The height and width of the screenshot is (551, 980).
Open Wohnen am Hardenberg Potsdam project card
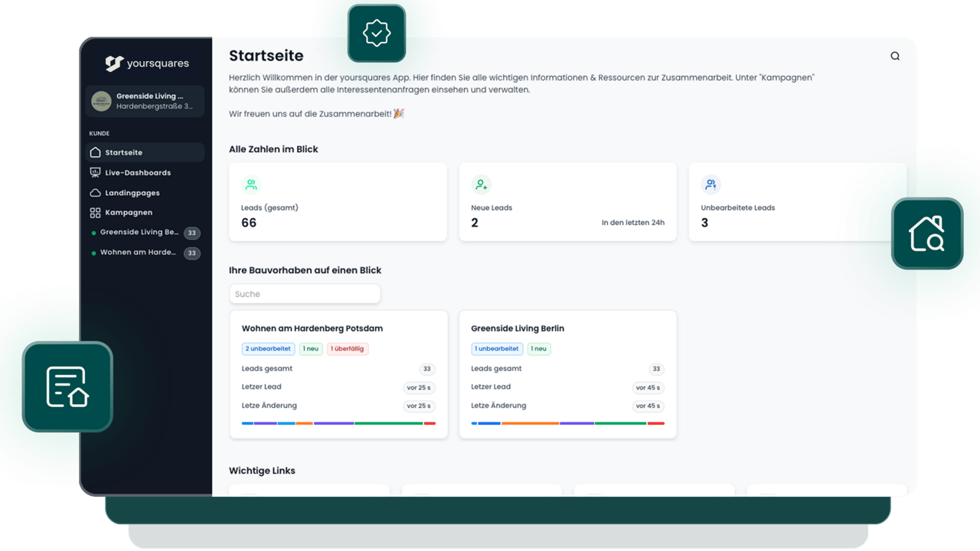[x=338, y=374]
